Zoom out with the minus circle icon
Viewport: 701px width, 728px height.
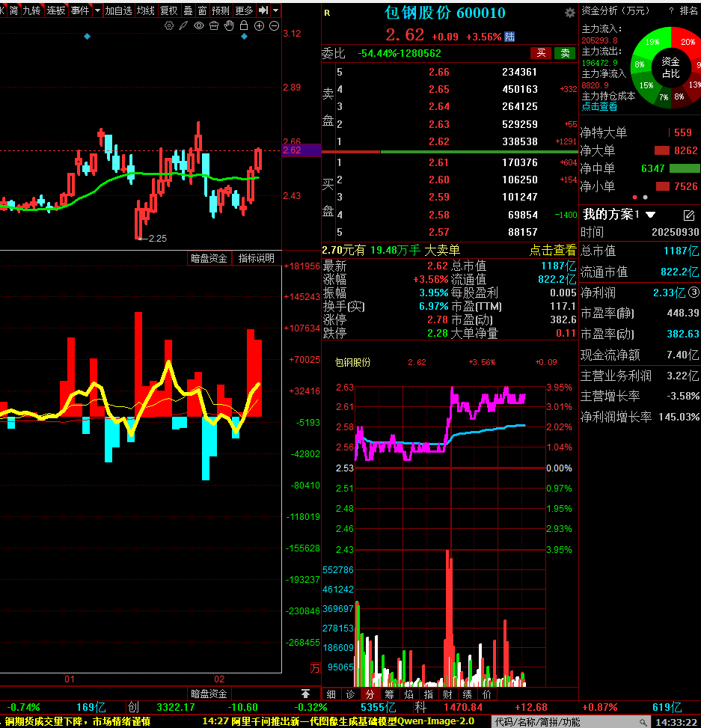(275, 26)
